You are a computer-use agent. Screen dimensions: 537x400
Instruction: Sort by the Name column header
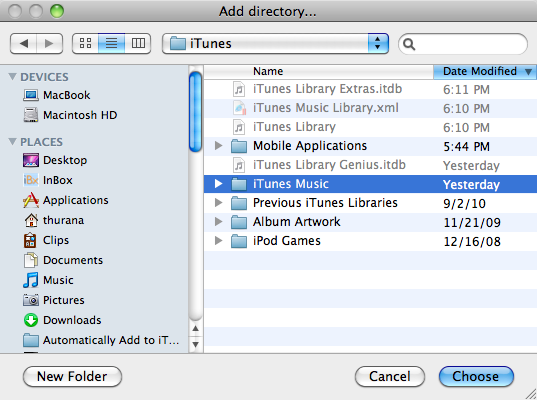click(x=319, y=72)
